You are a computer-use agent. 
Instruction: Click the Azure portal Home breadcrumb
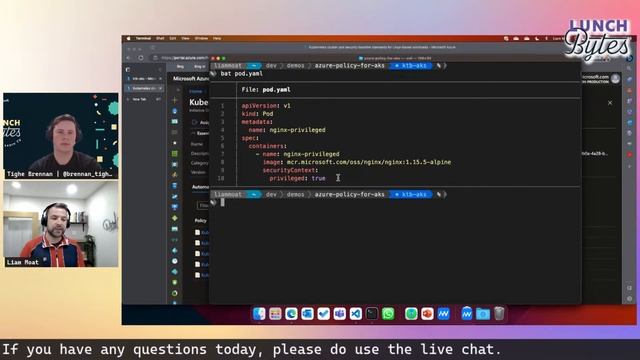196,91
